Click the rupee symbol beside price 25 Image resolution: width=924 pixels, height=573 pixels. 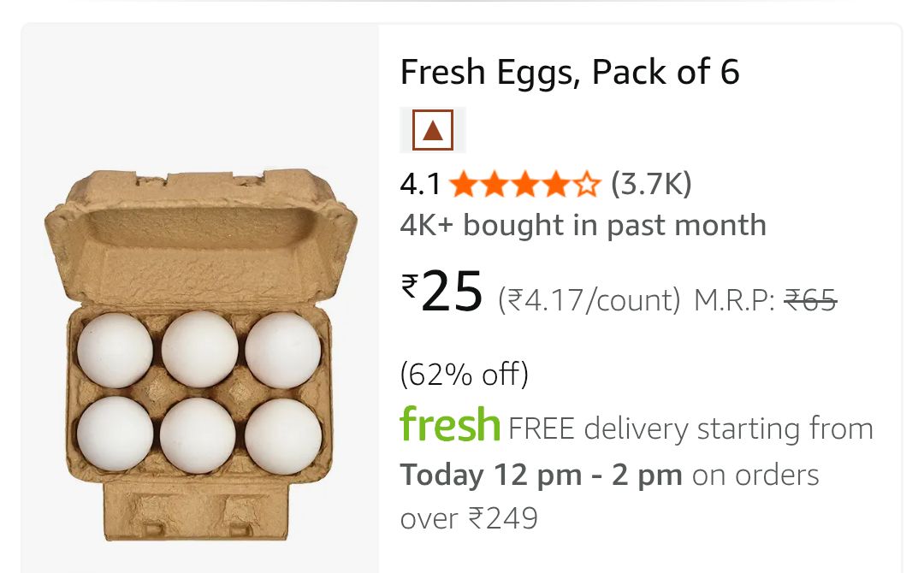(410, 284)
